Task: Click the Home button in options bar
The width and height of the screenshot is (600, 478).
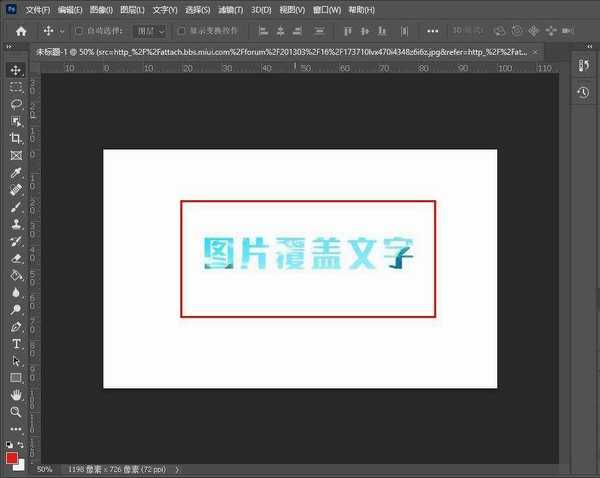Action: 20,31
